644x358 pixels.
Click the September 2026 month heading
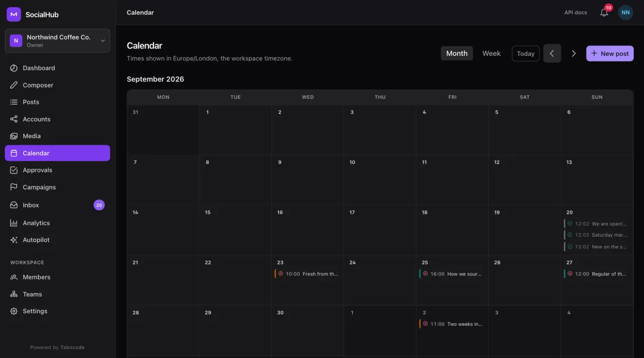[x=155, y=79]
